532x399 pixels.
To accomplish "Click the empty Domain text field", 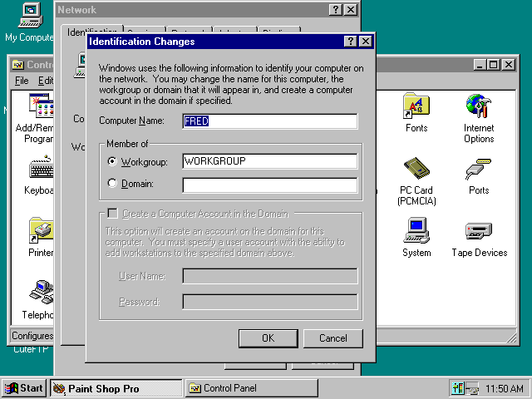I will pyautogui.click(x=270, y=185).
